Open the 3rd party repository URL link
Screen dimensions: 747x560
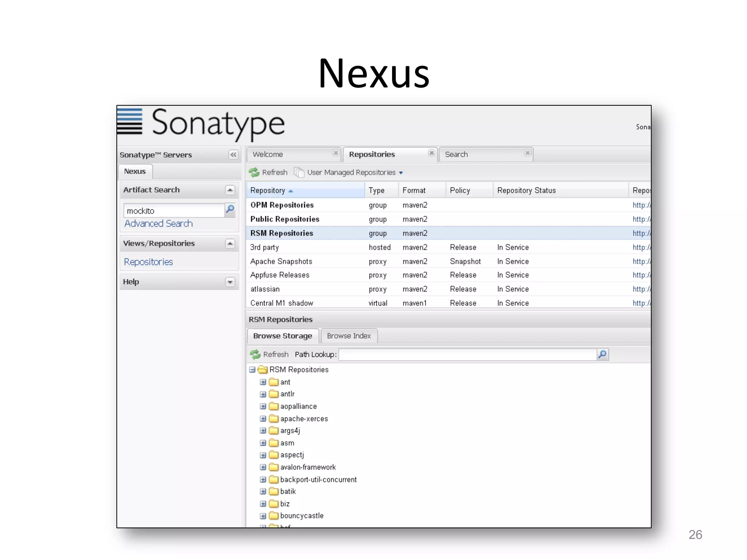[642, 248]
